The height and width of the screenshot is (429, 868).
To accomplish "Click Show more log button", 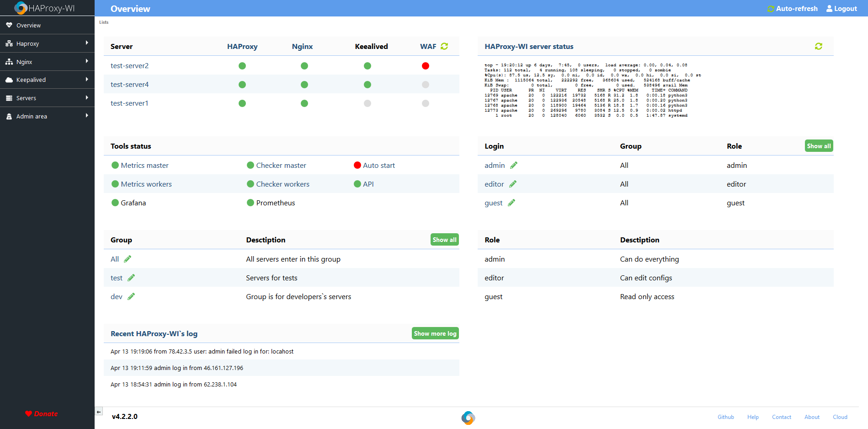I will pyautogui.click(x=435, y=333).
